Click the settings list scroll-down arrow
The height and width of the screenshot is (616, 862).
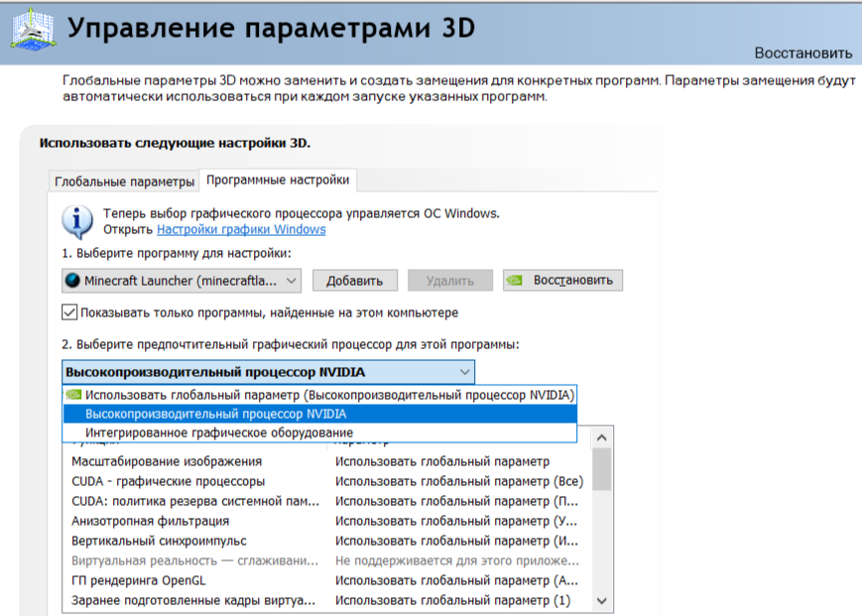click(x=602, y=600)
